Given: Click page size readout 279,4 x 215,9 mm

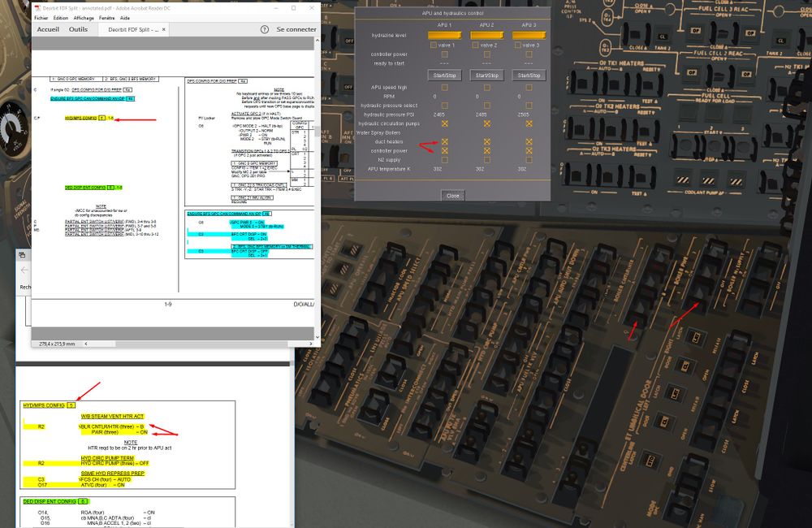Looking at the screenshot, I should [x=57, y=344].
